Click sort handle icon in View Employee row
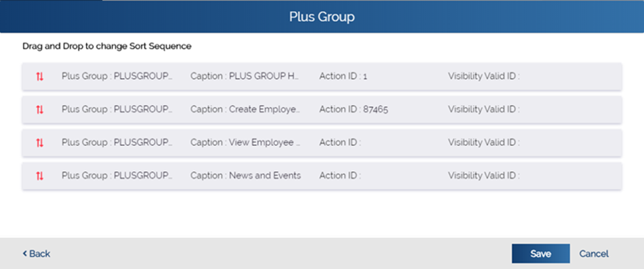This screenshot has height=269, width=644. tap(40, 143)
